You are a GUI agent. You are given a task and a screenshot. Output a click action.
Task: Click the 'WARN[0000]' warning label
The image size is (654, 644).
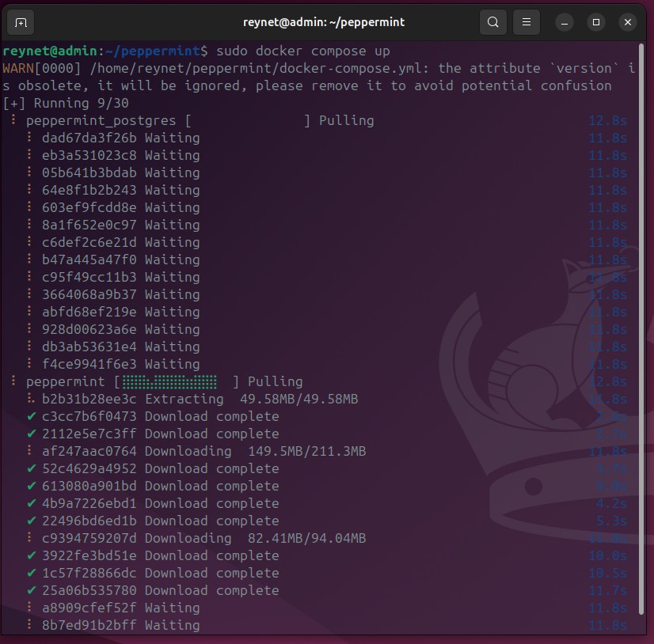coord(42,68)
